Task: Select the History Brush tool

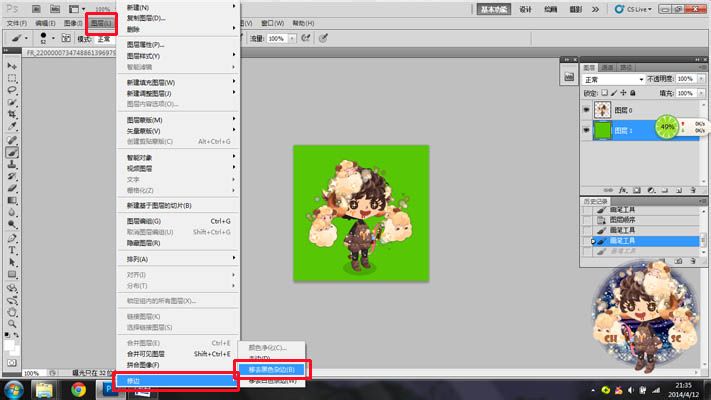Action: pyautogui.click(x=12, y=176)
